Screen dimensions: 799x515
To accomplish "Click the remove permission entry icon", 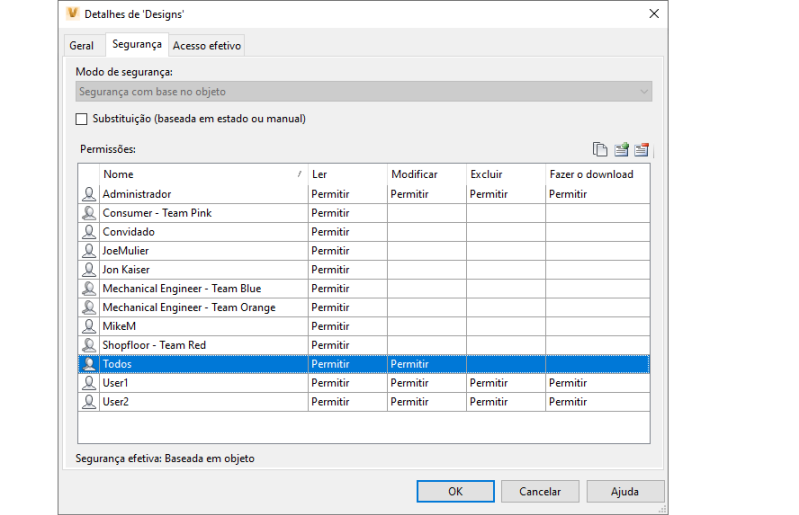I will (642, 150).
